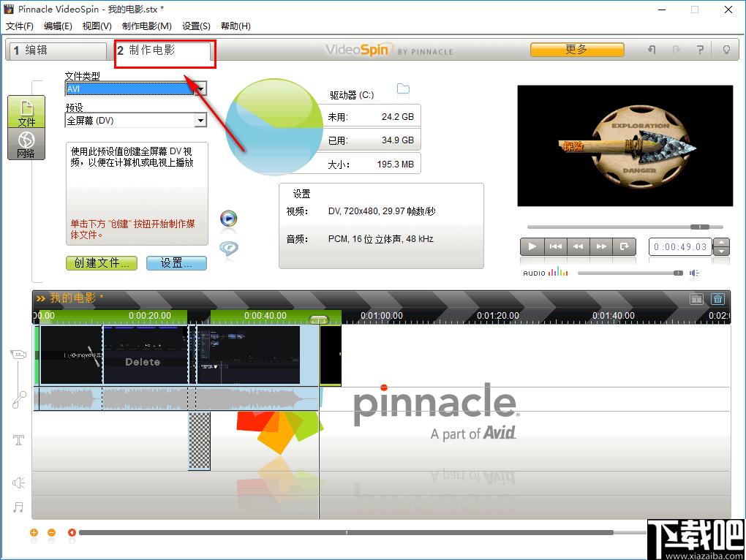Image resolution: width=746 pixels, height=560 pixels.
Task: Select the 网络 output sidebar button
Action: point(26,144)
